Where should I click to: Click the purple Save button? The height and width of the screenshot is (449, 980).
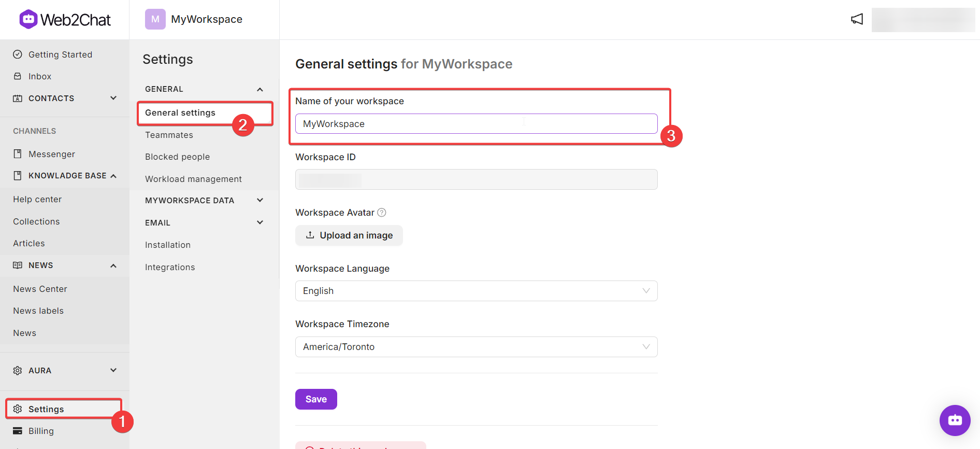pos(316,399)
